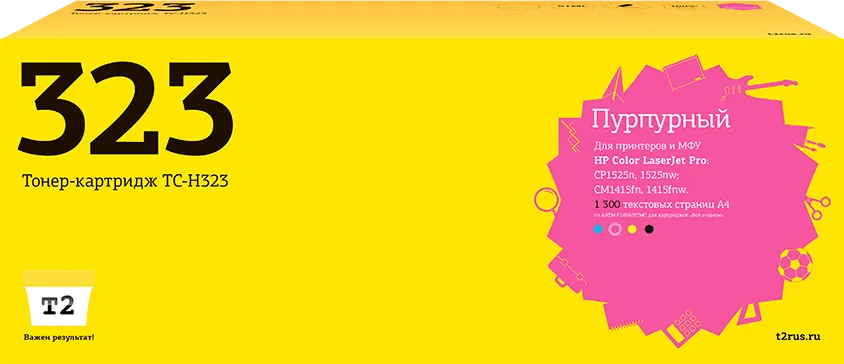Click the models line "CP1525n, 1525nw;"
The image size is (844, 364).
636,175
